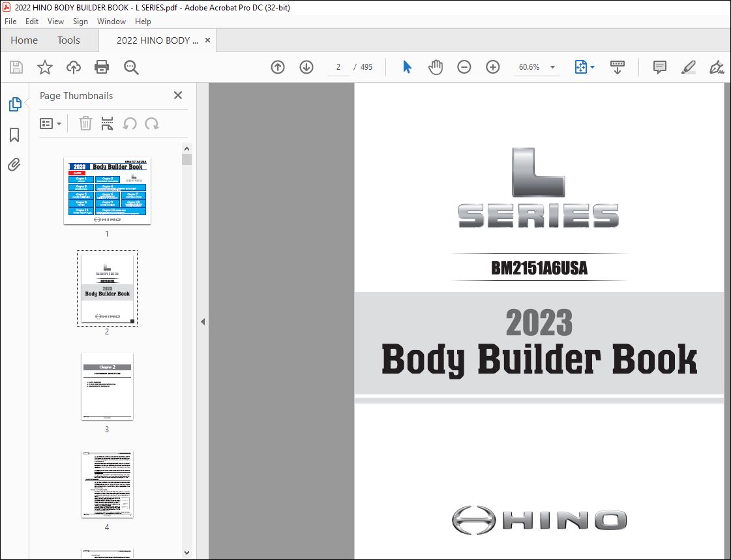Collapse the navigation pane with the left arrow
The height and width of the screenshot is (560, 731).
pyautogui.click(x=203, y=321)
